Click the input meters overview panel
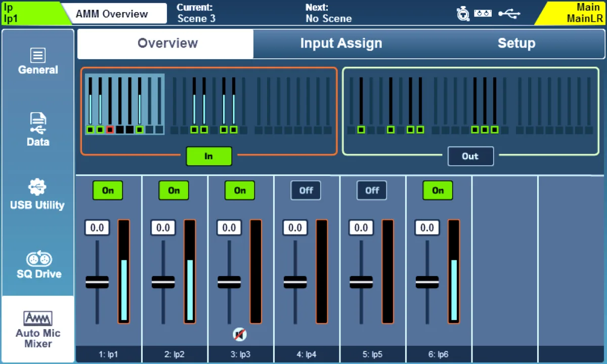The height and width of the screenshot is (364, 607). pos(209,111)
